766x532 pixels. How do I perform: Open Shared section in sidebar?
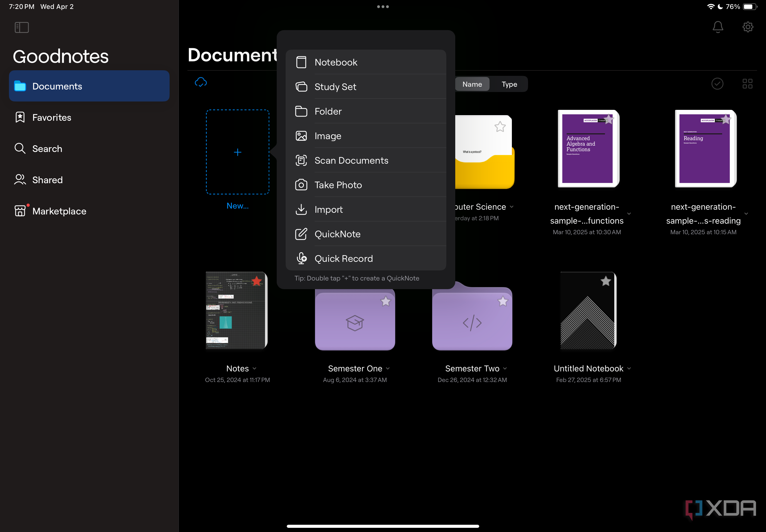(89, 180)
